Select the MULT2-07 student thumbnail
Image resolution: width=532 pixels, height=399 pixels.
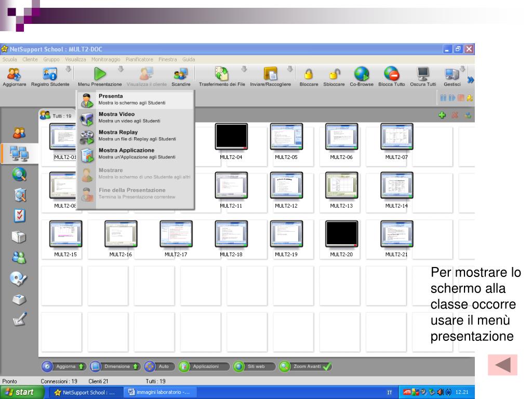point(396,137)
